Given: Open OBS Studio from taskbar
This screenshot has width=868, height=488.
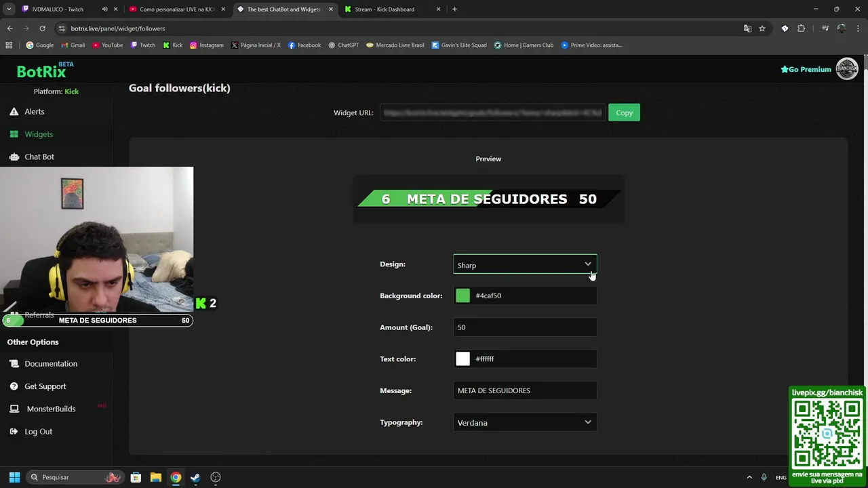Looking at the screenshot, I should click(x=216, y=477).
